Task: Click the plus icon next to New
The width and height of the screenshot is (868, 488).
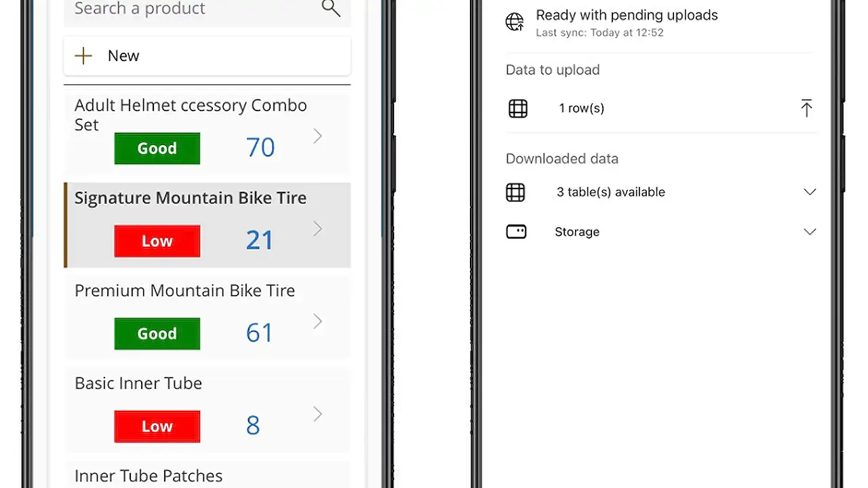Action: [83, 56]
